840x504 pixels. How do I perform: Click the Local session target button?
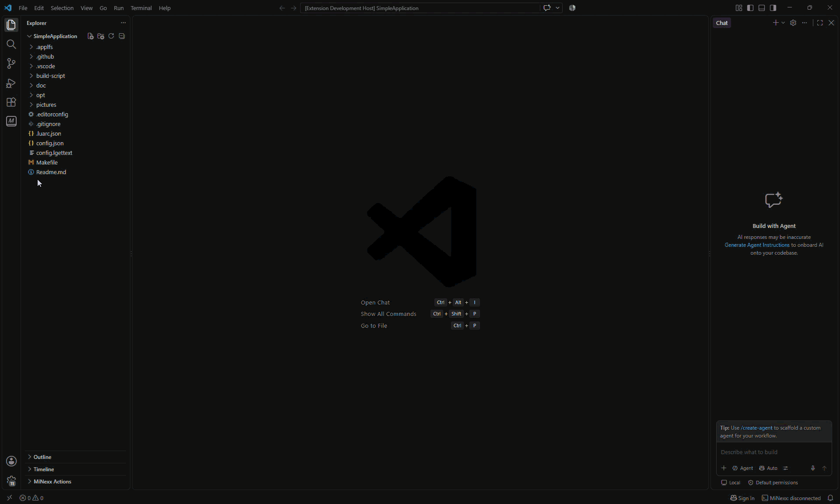(x=731, y=483)
